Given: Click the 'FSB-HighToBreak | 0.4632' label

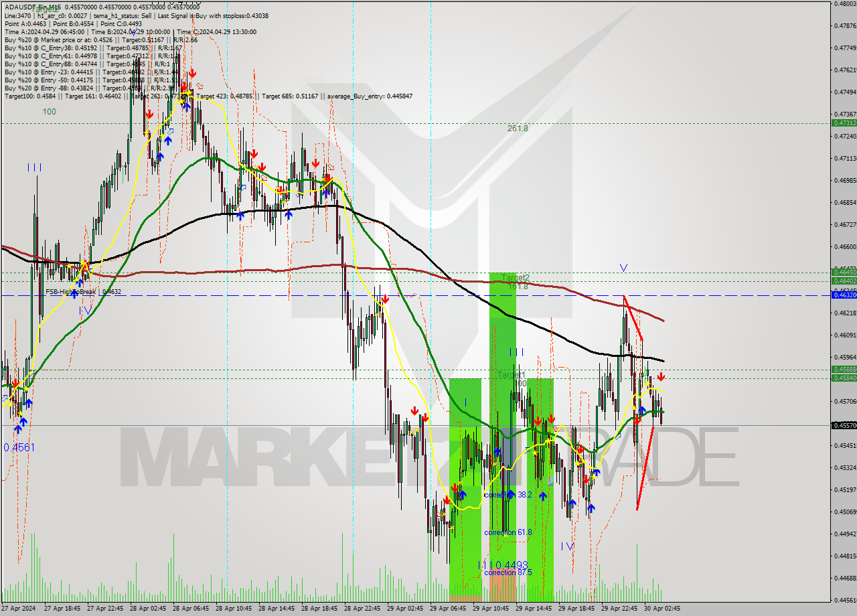Looking at the screenshot, I should pos(83,292).
